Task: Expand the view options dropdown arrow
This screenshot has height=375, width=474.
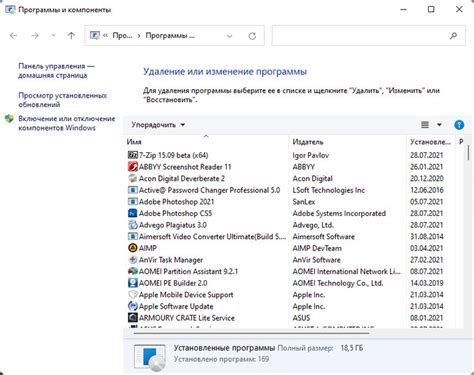Action: click(x=439, y=125)
